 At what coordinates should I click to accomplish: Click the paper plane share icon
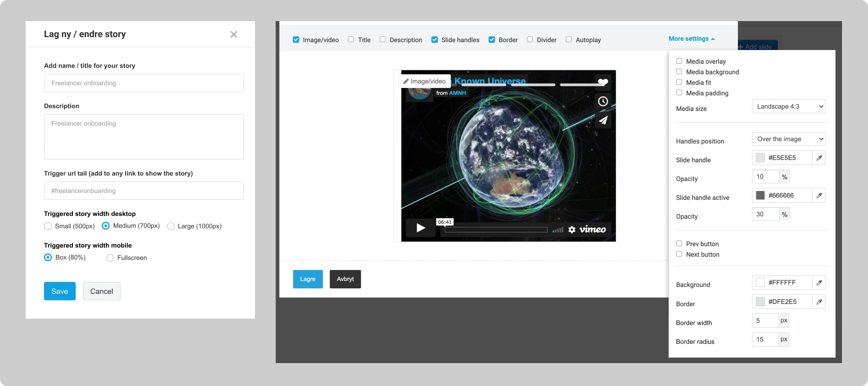603,120
